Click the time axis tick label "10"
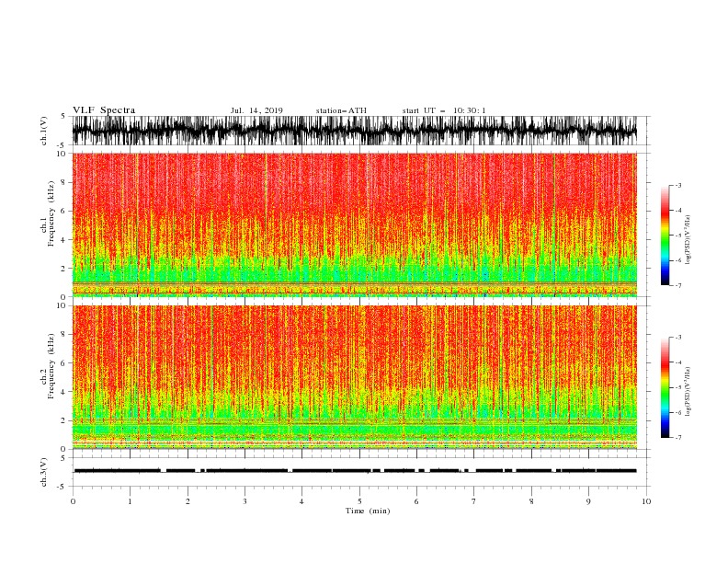The width and height of the screenshot is (728, 563). 646,501
